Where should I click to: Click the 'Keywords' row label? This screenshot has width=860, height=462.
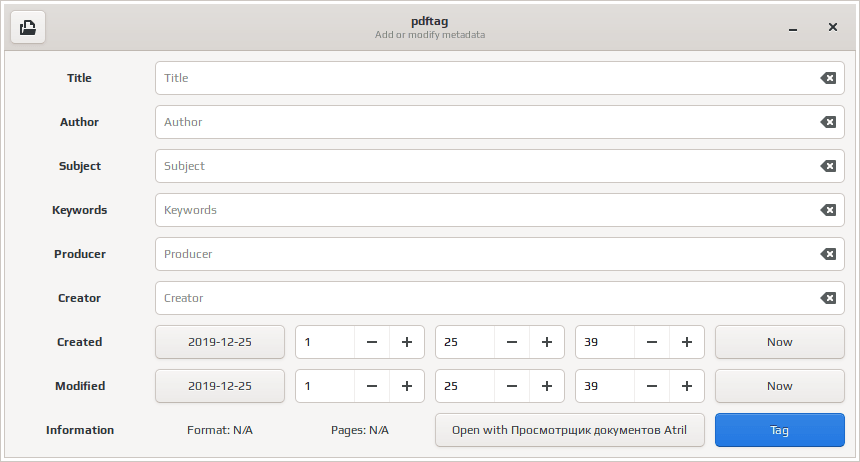(80, 210)
